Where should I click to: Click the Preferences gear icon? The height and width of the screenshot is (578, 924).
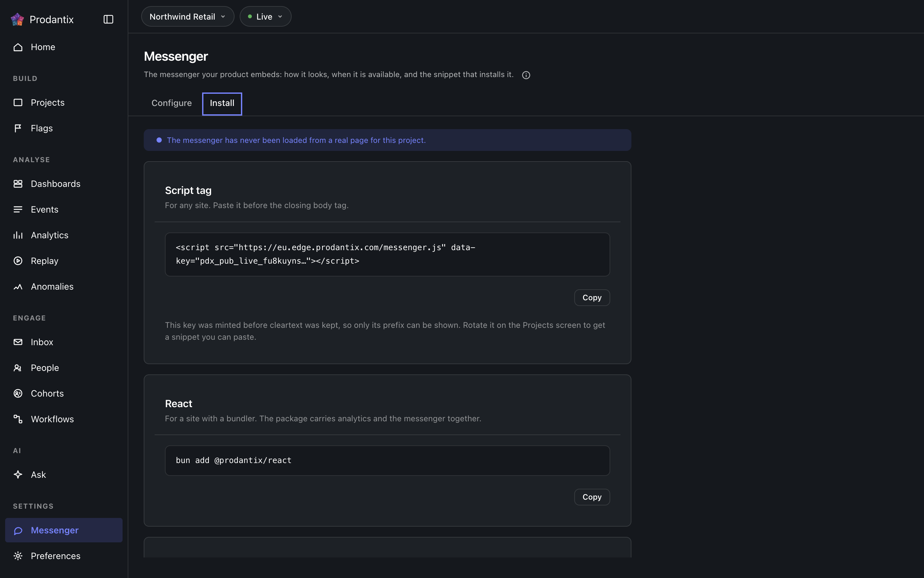point(18,556)
